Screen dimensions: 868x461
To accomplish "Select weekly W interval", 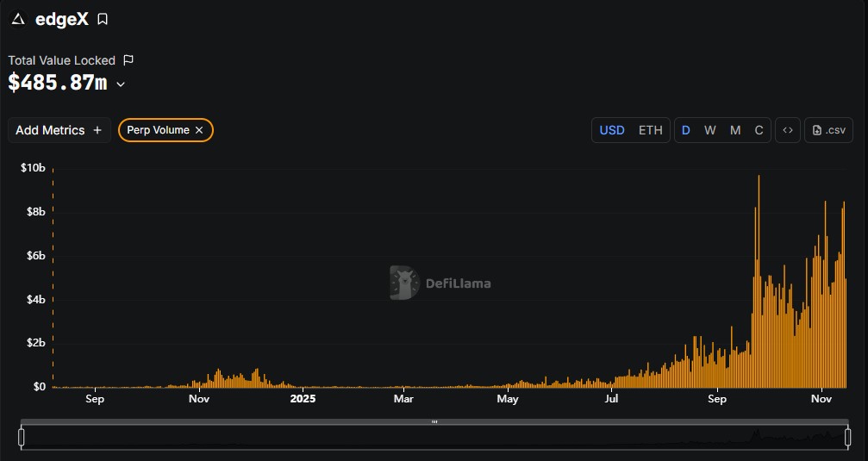I will (710, 130).
